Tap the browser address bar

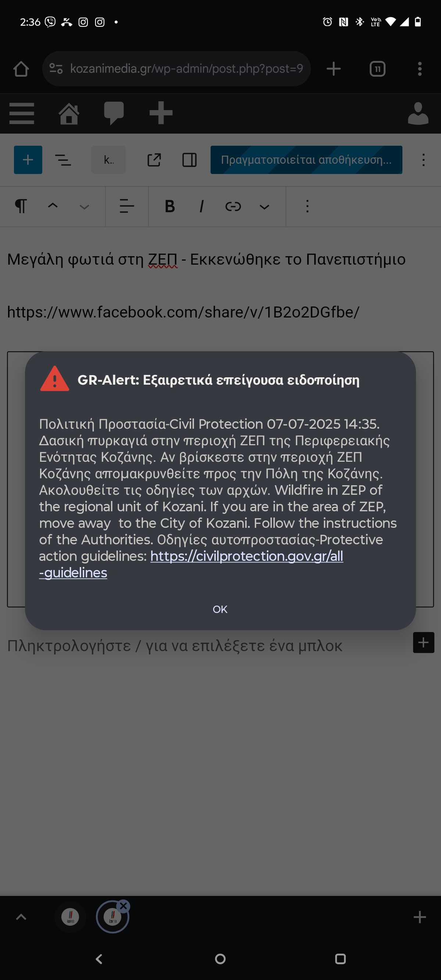(177, 69)
